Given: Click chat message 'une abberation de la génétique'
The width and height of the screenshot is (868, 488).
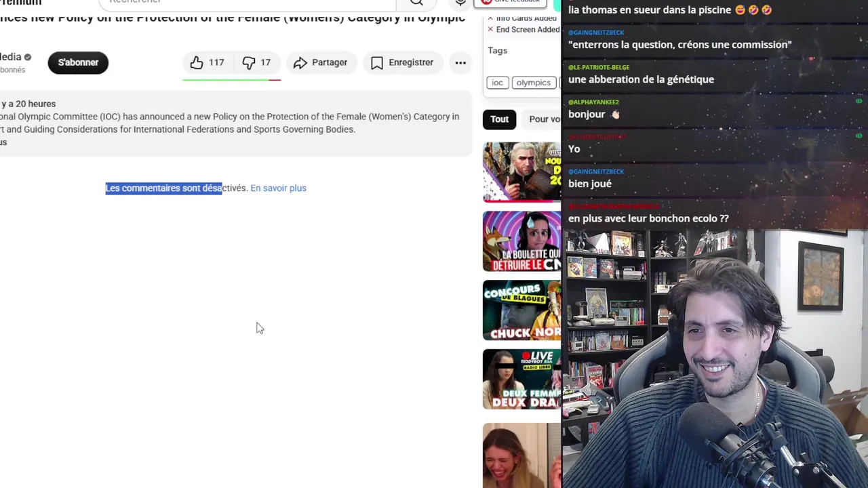Looking at the screenshot, I should (x=641, y=79).
